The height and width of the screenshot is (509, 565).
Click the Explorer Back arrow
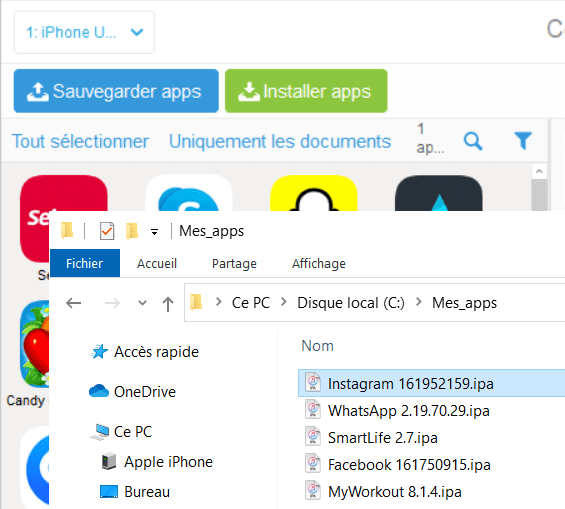pos(74,303)
